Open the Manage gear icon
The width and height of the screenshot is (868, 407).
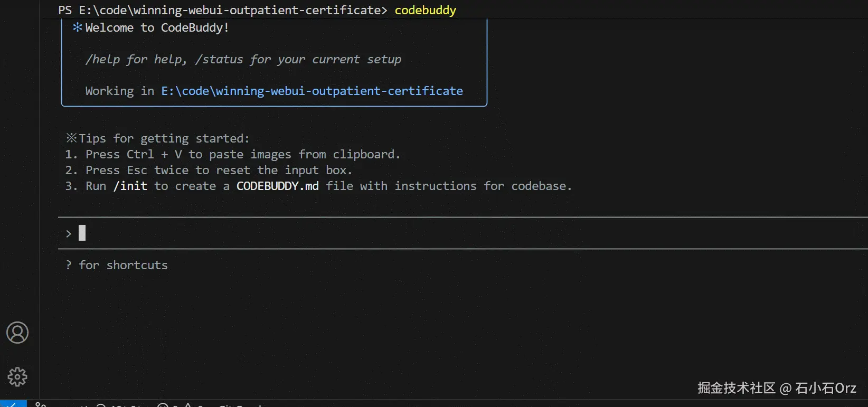coord(17,376)
